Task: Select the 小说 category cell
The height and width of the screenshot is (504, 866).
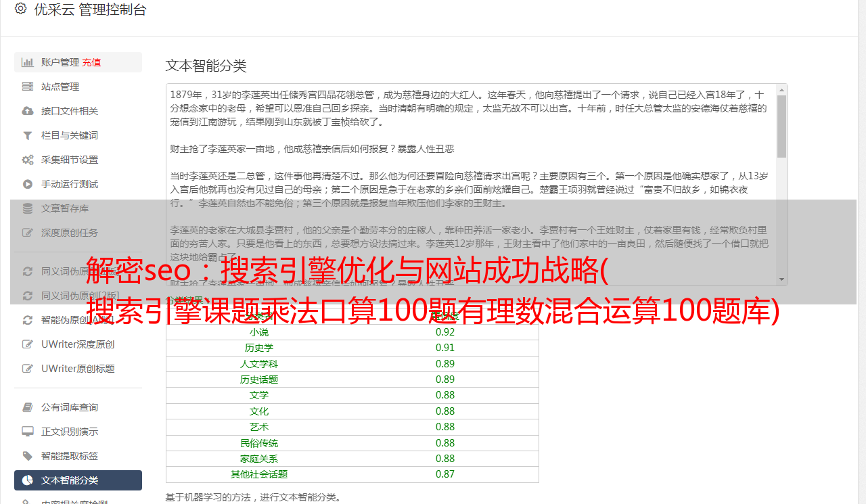Action: [259, 332]
